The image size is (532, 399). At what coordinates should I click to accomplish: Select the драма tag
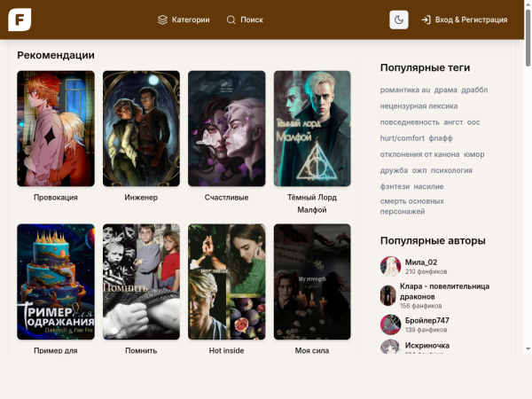(445, 90)
